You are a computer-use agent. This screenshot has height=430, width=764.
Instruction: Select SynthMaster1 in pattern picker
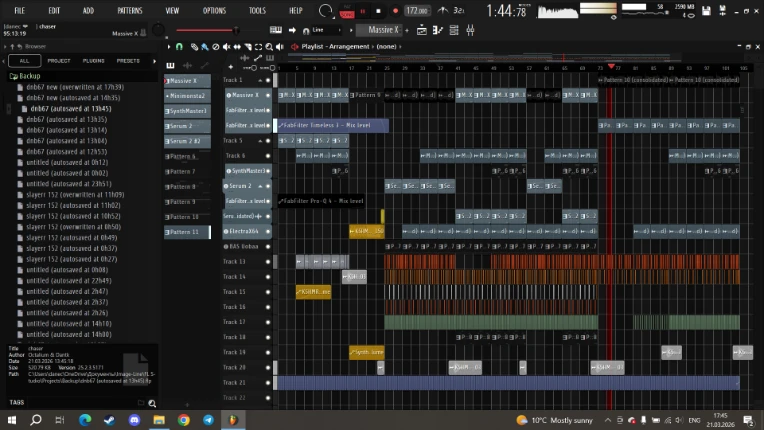[188, 111]
